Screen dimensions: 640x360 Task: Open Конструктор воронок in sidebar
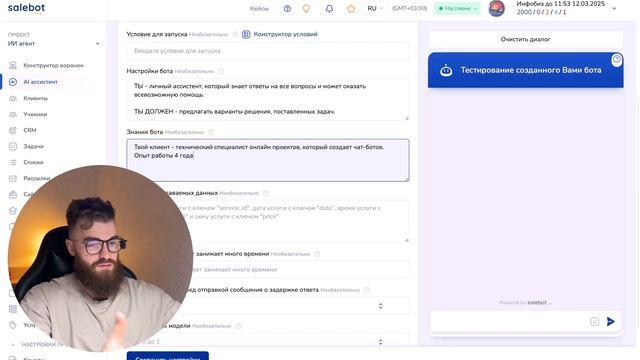pyautogui.click(x=53, y=65)
